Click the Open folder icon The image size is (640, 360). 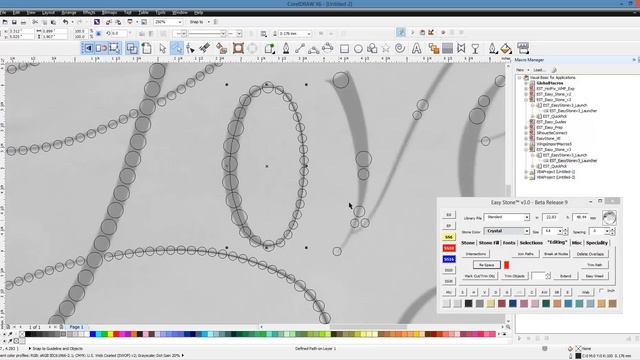(5, 22)
